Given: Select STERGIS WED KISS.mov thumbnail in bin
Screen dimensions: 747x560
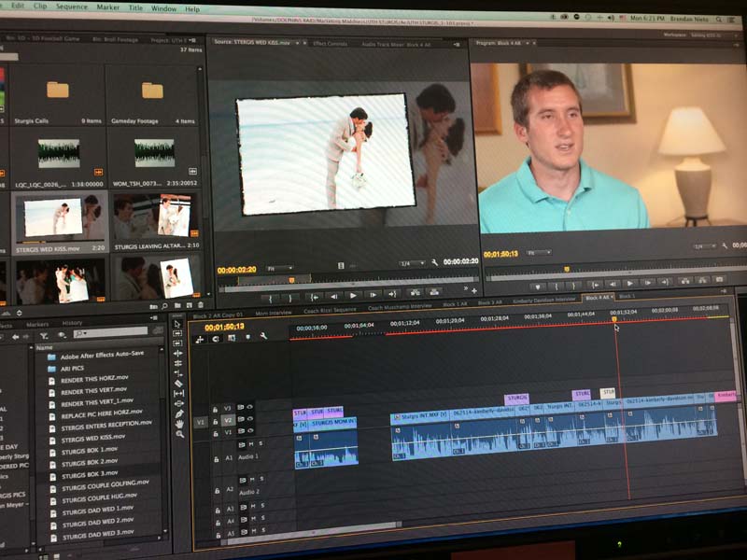Looking at the screenshot, I should tap(60, 217).
